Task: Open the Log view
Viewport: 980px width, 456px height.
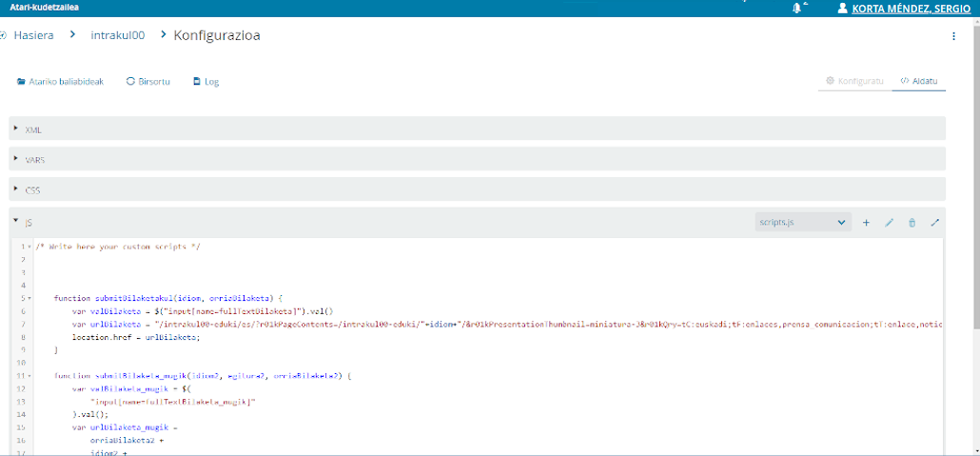Action: pos(206,82)
